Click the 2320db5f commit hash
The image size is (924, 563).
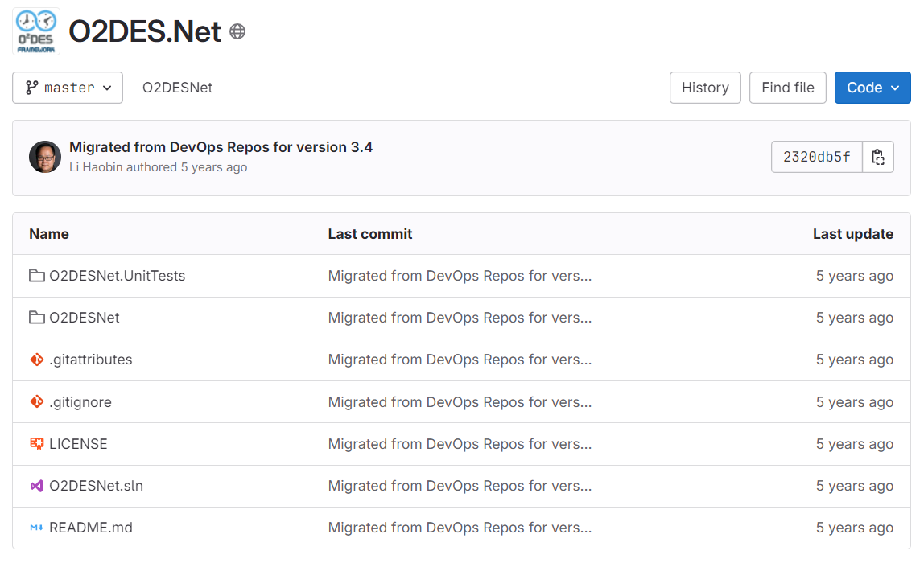(816, 157)
